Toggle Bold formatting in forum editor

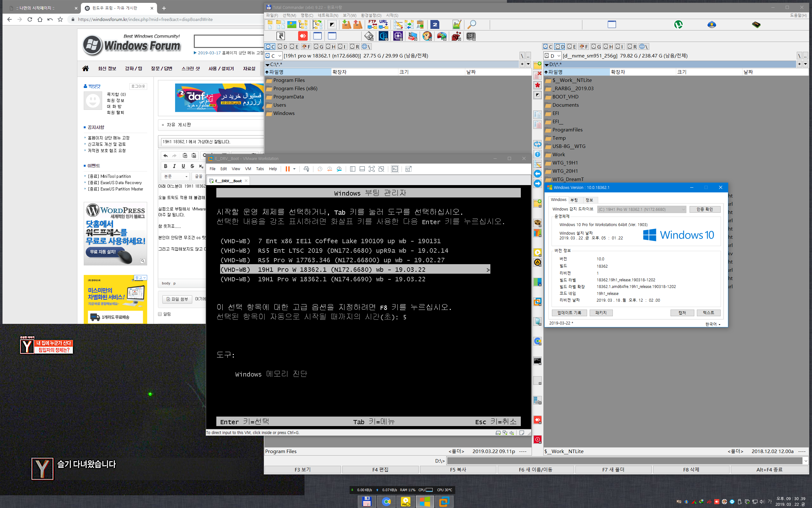pyautogui.click(x=166, y=166)
